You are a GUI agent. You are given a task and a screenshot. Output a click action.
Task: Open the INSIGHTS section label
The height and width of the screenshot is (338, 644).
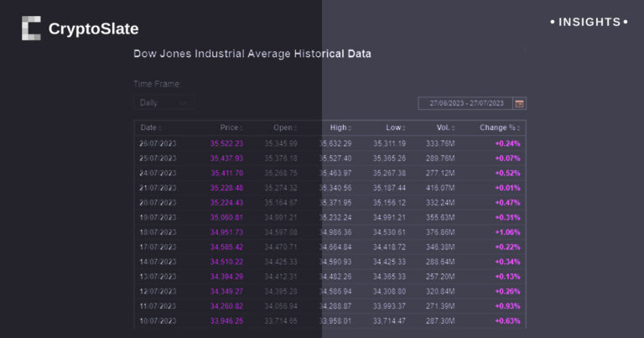[x=589, y=22]
